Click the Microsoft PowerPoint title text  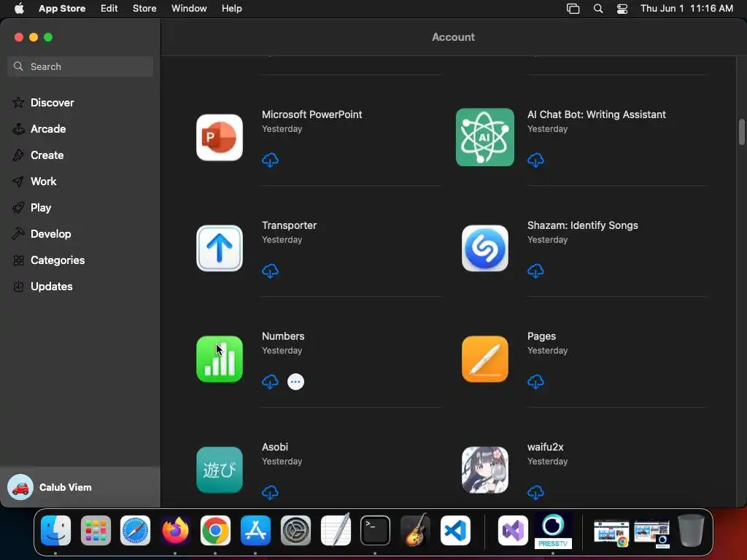pos(312,114)
